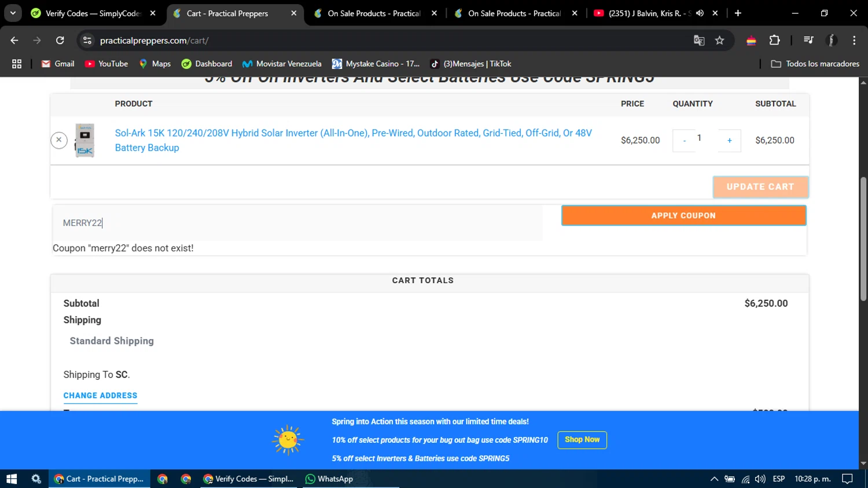This screenshot has height=488, width=868.
Task: Decrease quantity with minus button
Action: 684,141
